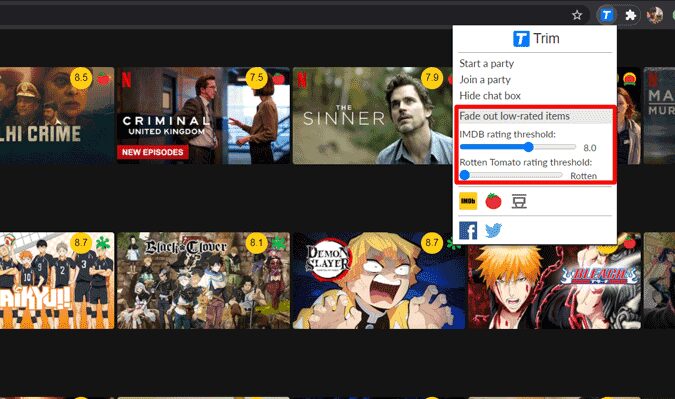Toggle Fade out low-rated items
675x399 pixels.
(535, 116)
